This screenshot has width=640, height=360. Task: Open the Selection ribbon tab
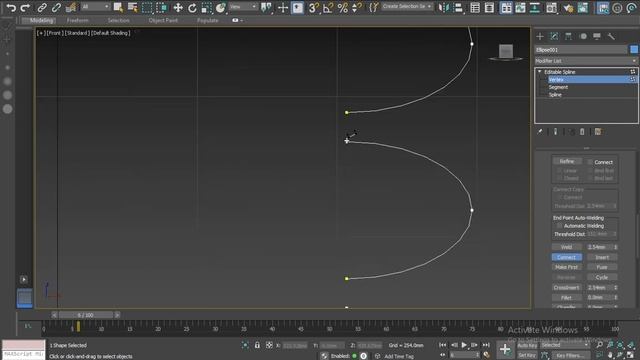click(x=118, y=20)
